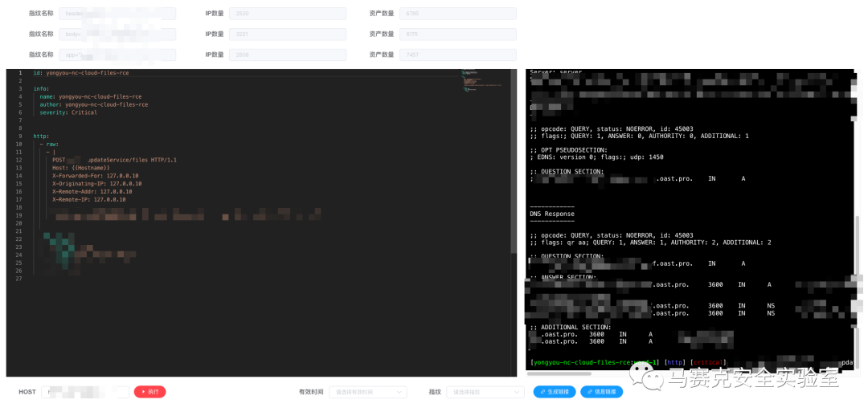The width and height of the screenshot is (868, 416).
Task: Click the terminal's horizontal scrollbar thumb
Action: pyautogui.click(x=559, y=373)
